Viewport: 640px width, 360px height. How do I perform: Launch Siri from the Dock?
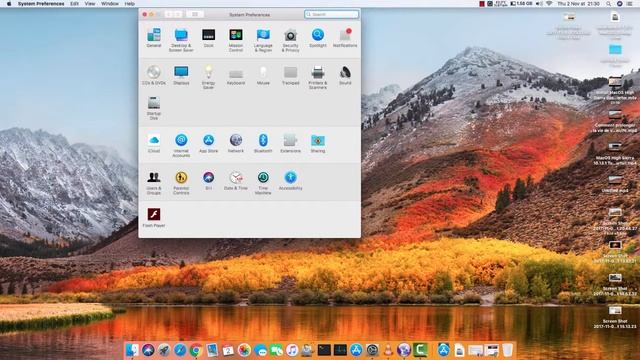(x=148, y=350)
